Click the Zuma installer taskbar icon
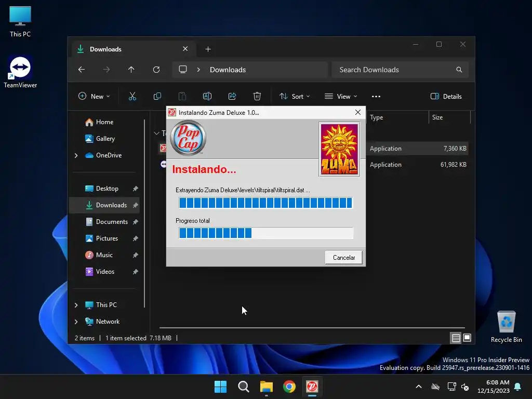The width and height of the screenshot is (532, 399). (312, 387)
